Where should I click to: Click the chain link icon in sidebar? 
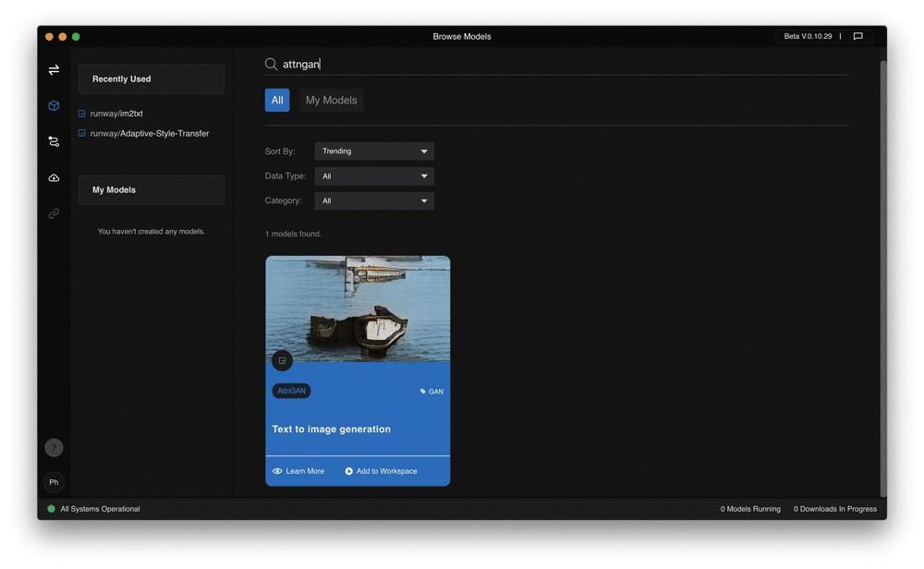[54, 213]
